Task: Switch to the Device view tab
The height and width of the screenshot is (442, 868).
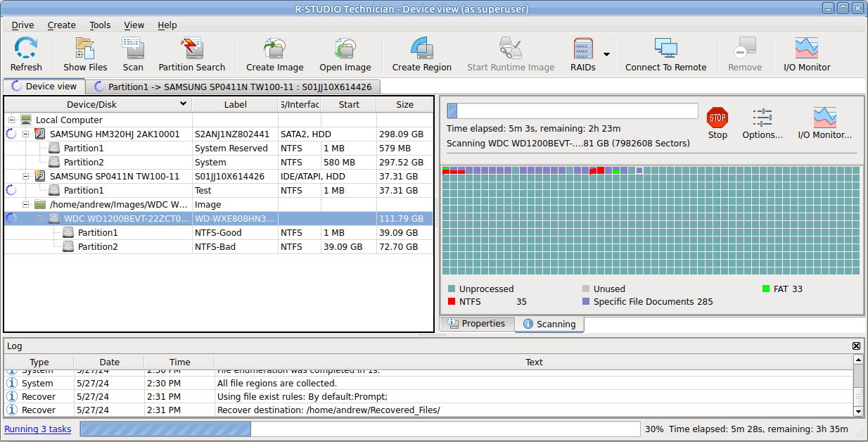Action: tap(44, 87)
